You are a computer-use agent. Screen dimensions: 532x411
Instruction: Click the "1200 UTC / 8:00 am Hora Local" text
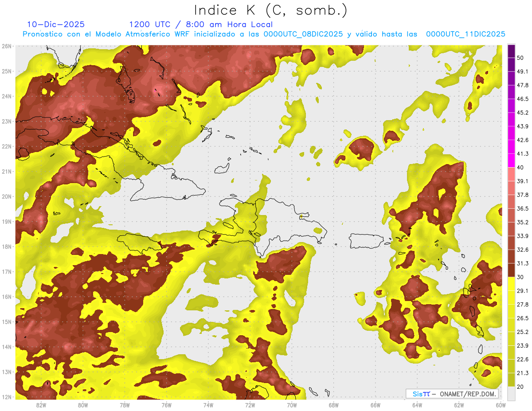(x=201, y=24)
